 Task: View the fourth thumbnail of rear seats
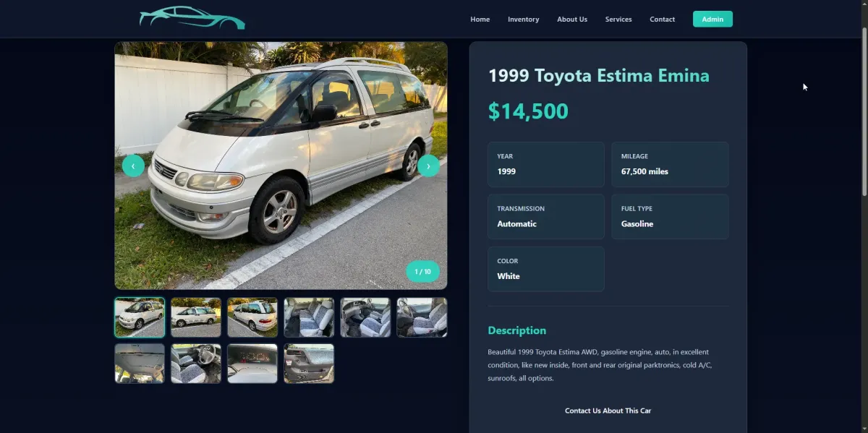pyautogui.click(x=309, y=317)
